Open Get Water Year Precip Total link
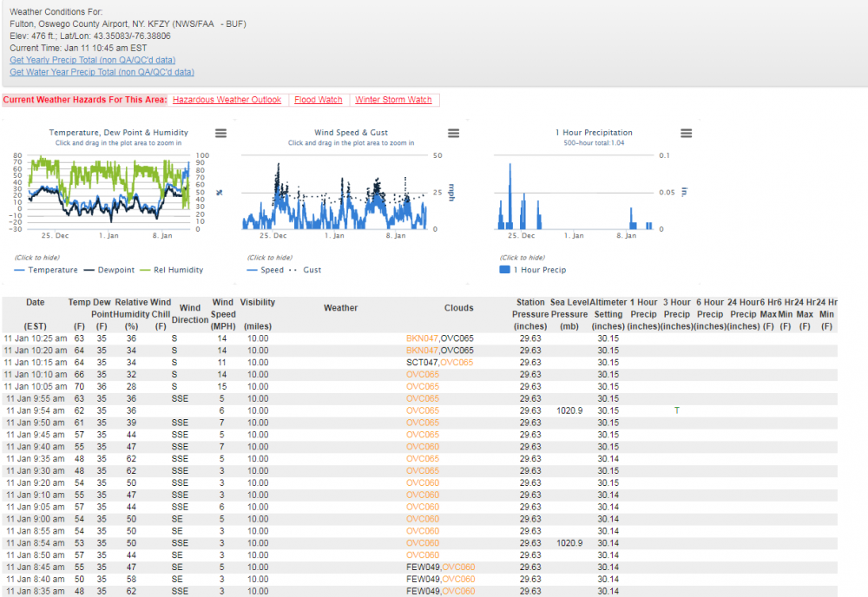 (x=102, y=72)
